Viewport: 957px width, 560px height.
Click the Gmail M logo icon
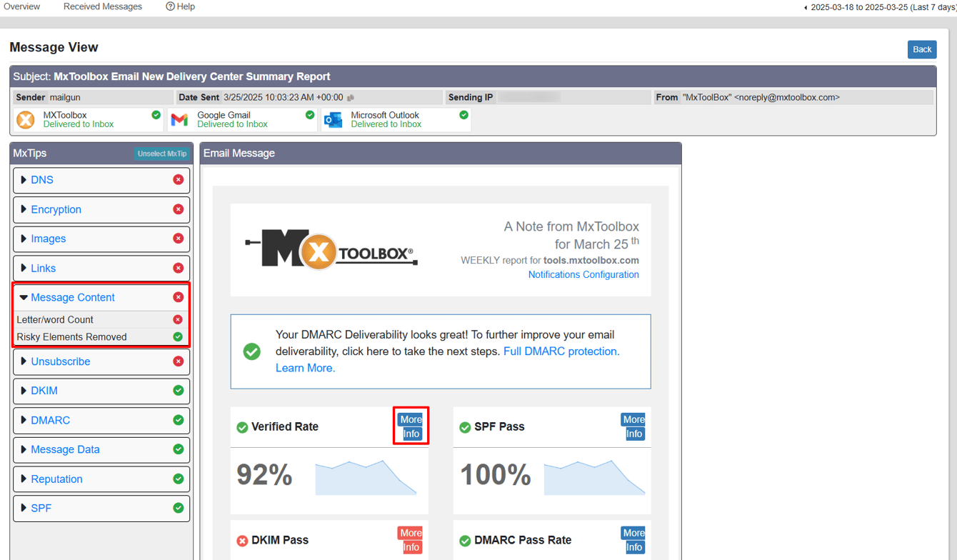point(180,119)
